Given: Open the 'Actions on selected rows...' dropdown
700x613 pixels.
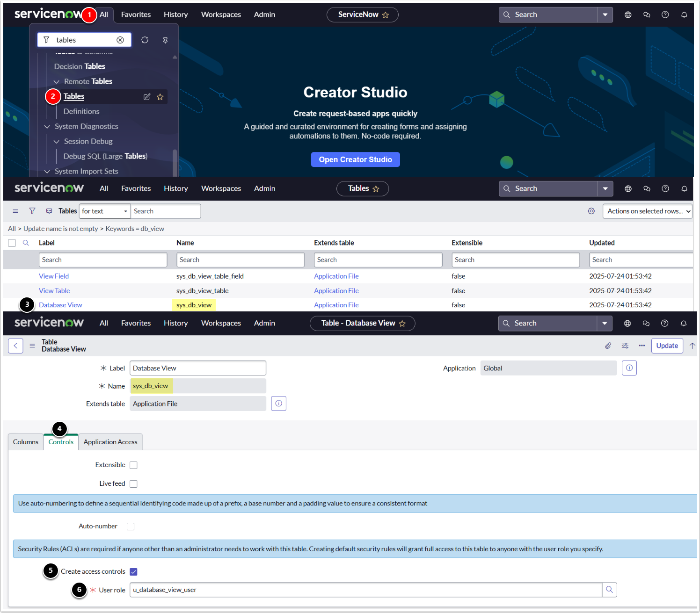Looking at the screenshot, I should coord(648,211).
